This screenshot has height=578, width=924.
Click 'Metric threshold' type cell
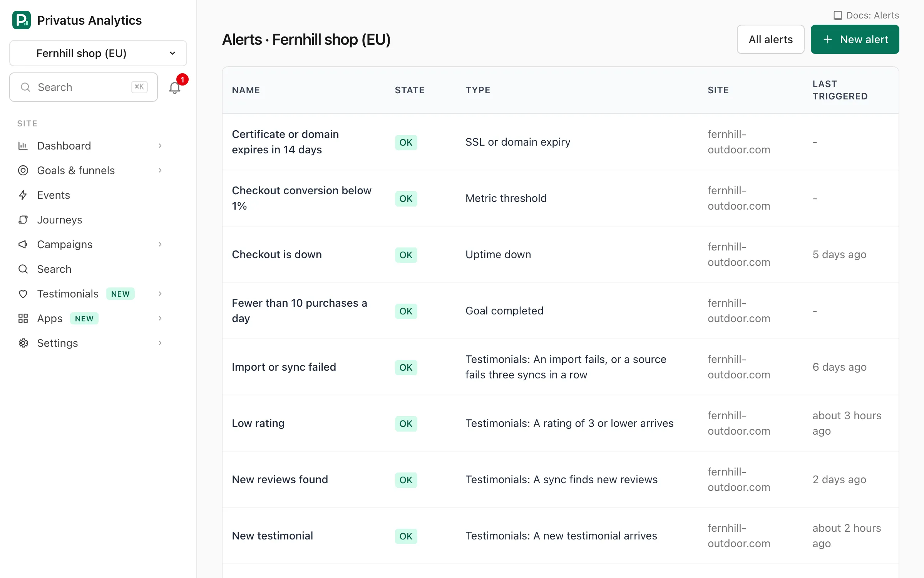pyautogui.click(x=506, y=198)
